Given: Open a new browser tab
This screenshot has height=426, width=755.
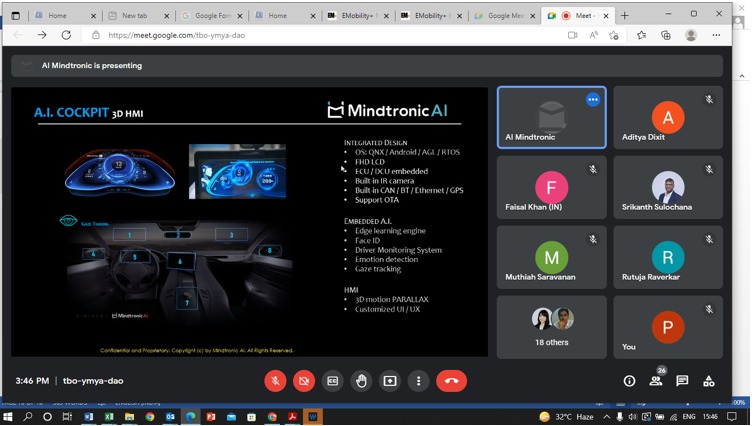Looking at the screenshot, I should point(625,16).
